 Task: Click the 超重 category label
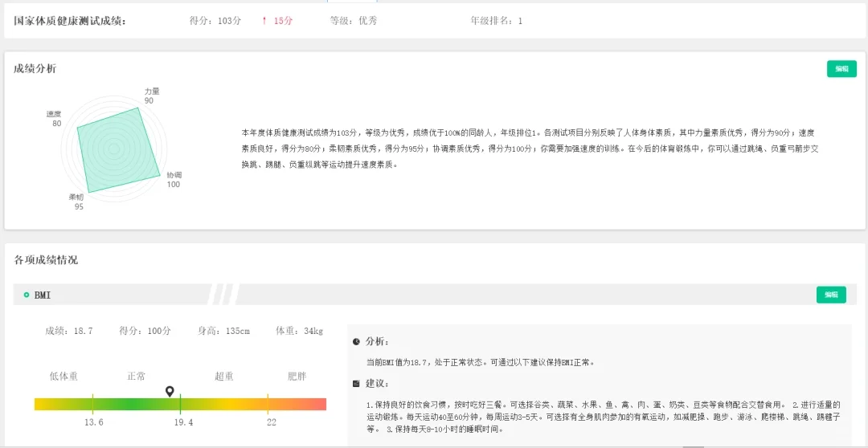tap(224, 377)
